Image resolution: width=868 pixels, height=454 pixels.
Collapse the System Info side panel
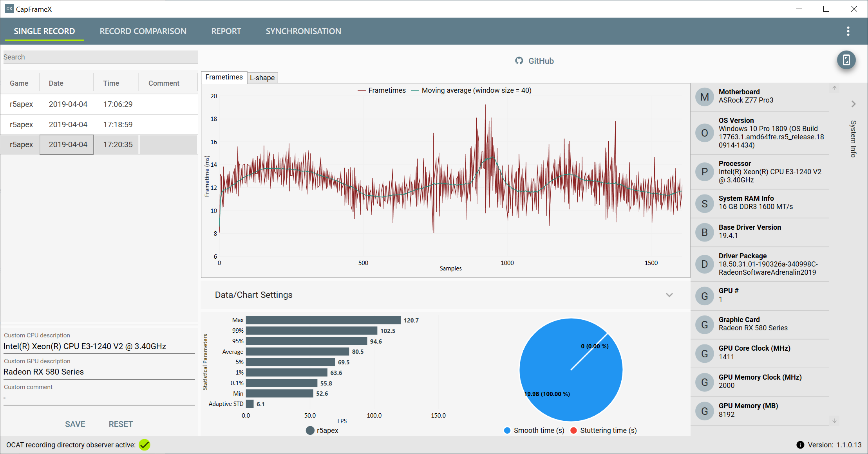point(854,104)
